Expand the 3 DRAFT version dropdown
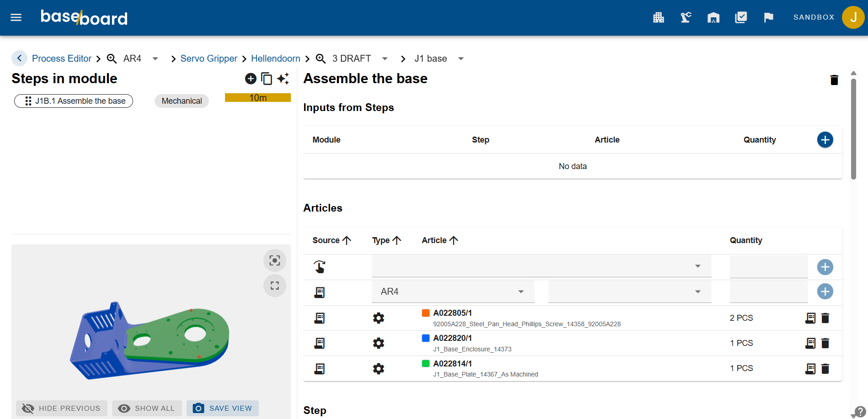The image size is (868, 419). [385, 58]
